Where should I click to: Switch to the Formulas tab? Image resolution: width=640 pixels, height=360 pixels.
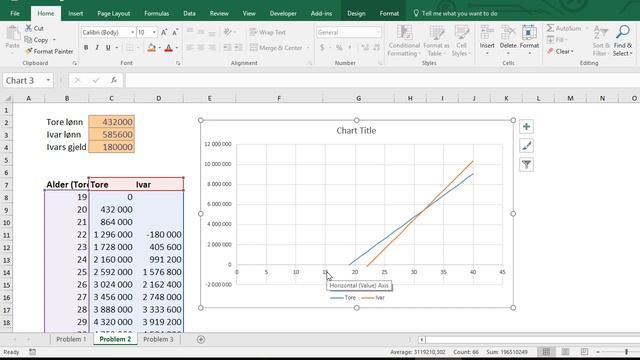(x=156, y=13)
